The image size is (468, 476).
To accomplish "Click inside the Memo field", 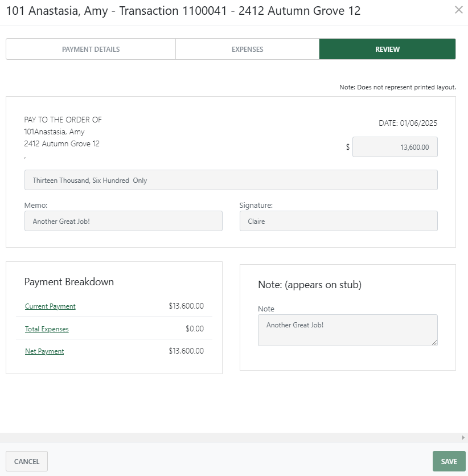I will (123, 221).
